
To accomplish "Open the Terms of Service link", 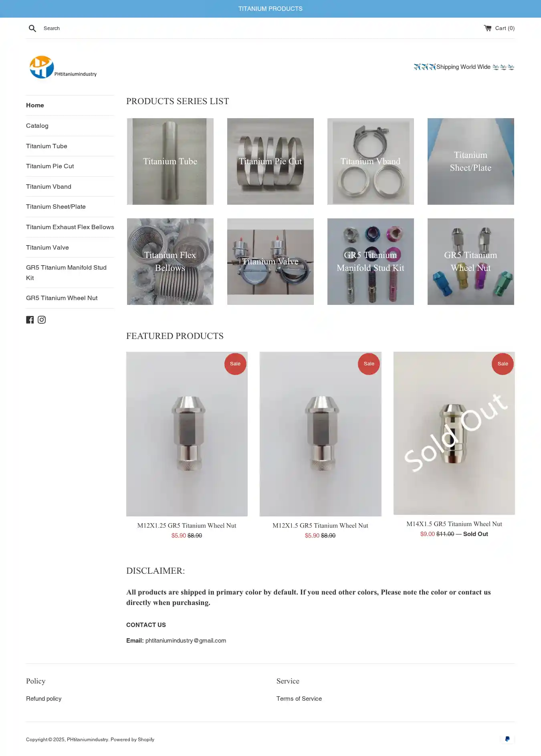I will (x=299, y=699).
